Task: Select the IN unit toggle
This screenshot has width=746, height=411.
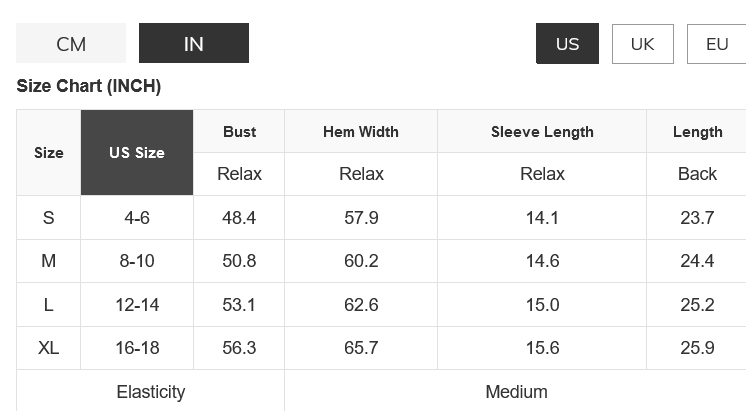Action: [194, 44]
